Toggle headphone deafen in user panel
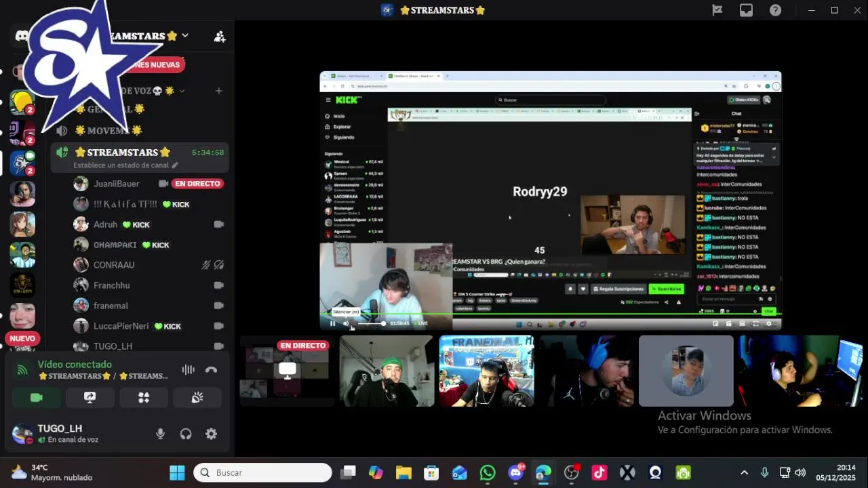 pos(186,434)
